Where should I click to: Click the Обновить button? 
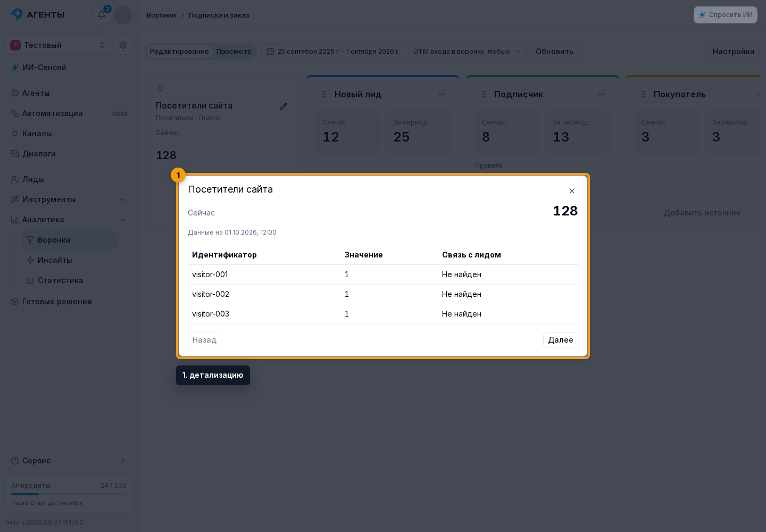554,52
